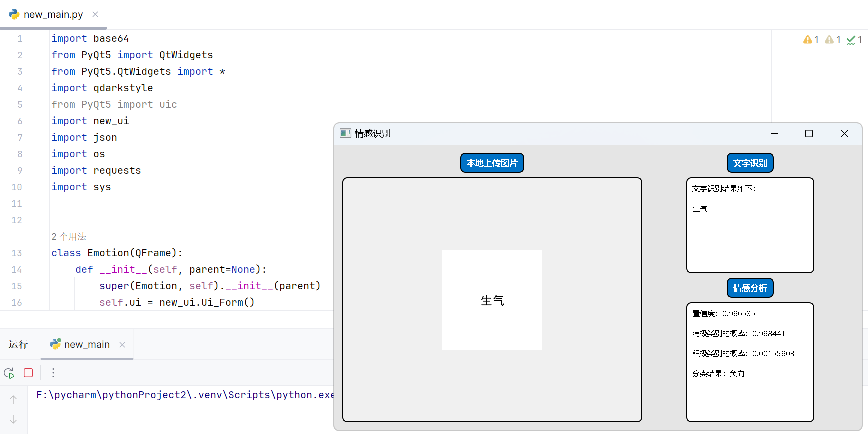Click the 'def __init__' code line

171,269
